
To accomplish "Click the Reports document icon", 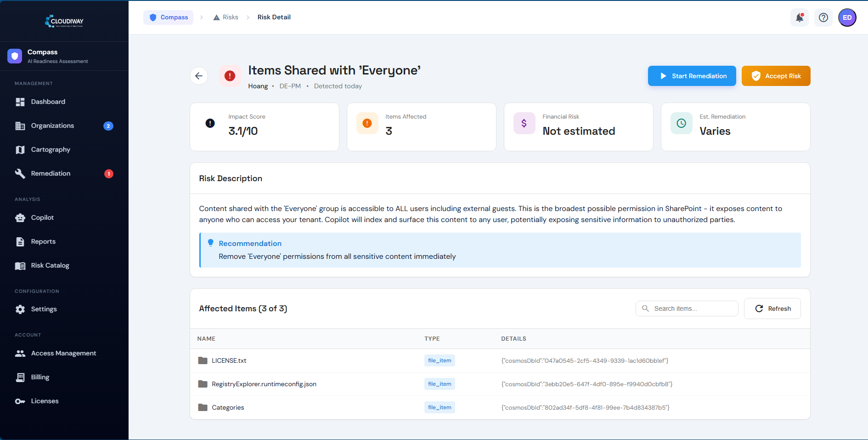I will click(x=20, y=242).
